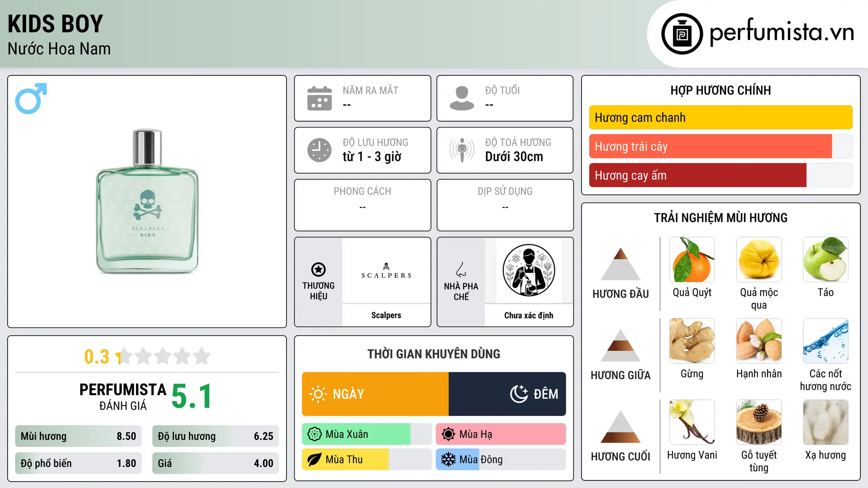Click the Phong cách card
Image resolution: width=868 pixels, height=488 pixels.
[362, 205]
